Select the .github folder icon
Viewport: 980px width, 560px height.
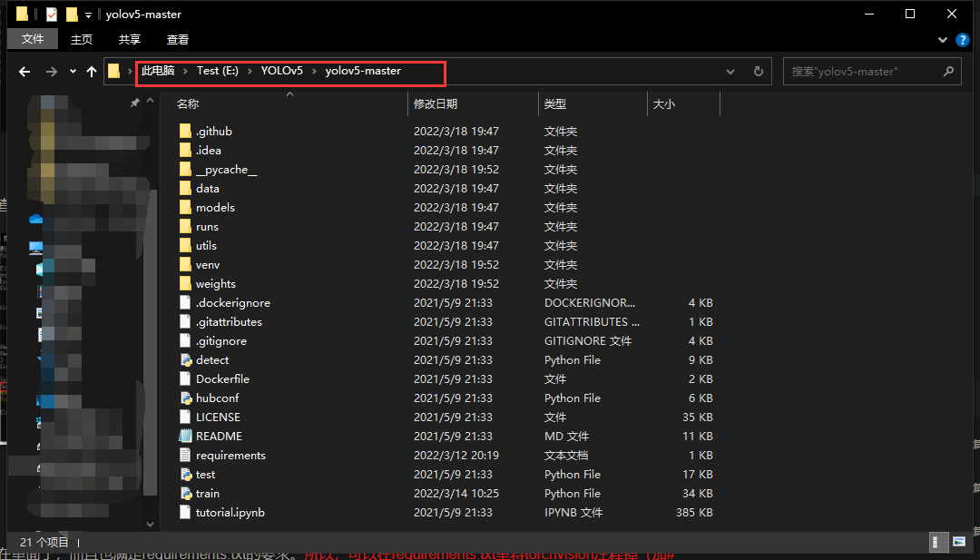(x=185, y=131)
